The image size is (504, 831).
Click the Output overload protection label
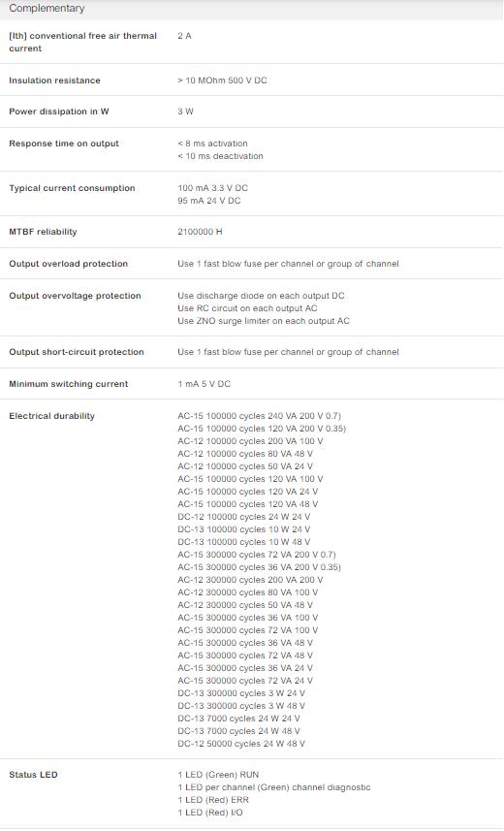point(69,264)
